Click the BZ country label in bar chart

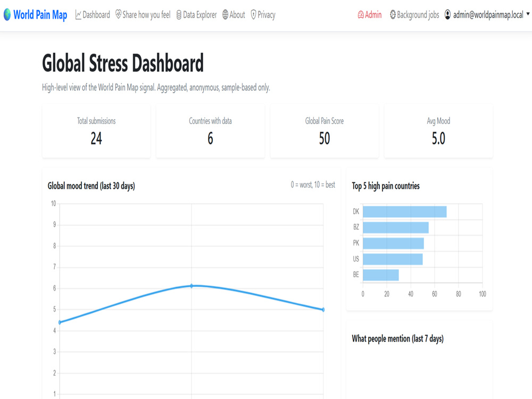point(356,227)
